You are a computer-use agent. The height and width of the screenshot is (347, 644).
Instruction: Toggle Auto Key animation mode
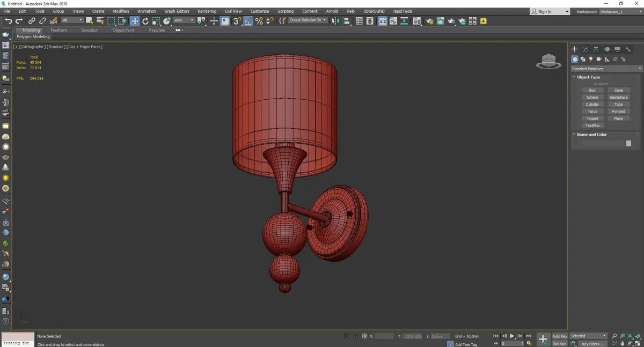[x=559, y=336]
